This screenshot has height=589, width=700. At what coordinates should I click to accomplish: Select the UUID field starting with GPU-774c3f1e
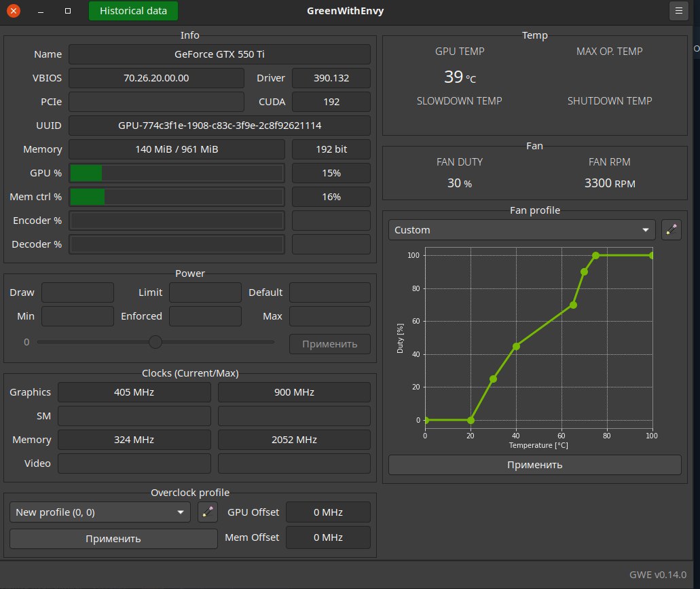click(x=219, y=126)
